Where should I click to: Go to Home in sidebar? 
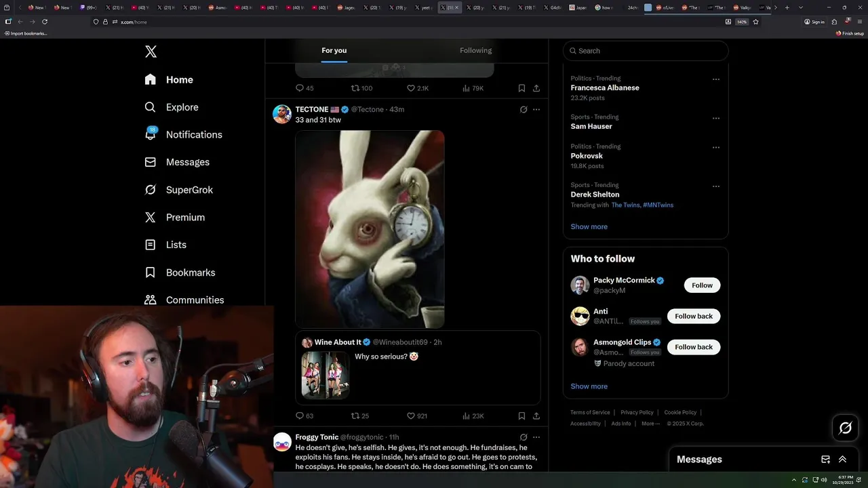point(169,79)
